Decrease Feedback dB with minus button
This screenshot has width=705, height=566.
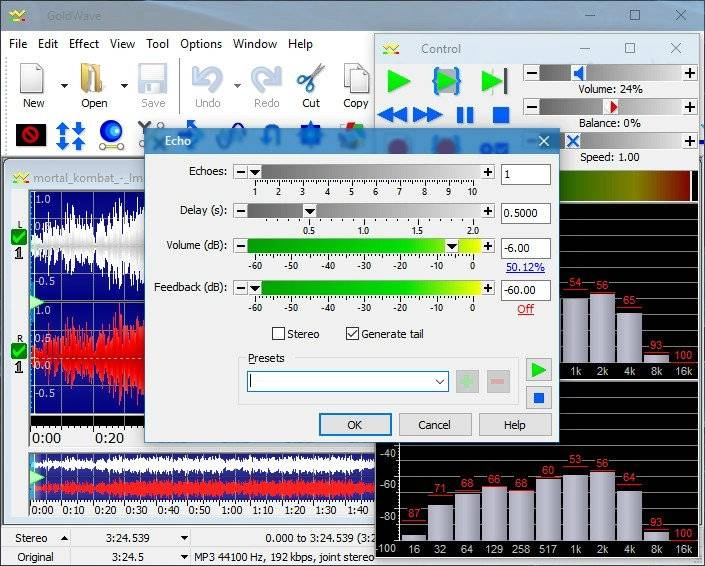click(x=241, y=288)
